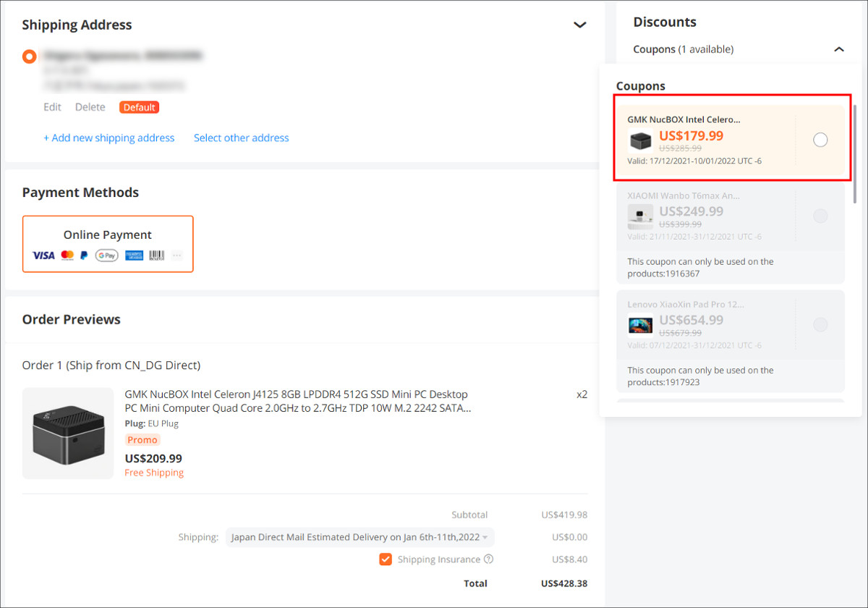Delete the shipping address
Image resolution: width=868 pixels, height=608 pixels.
pos(90,107)
